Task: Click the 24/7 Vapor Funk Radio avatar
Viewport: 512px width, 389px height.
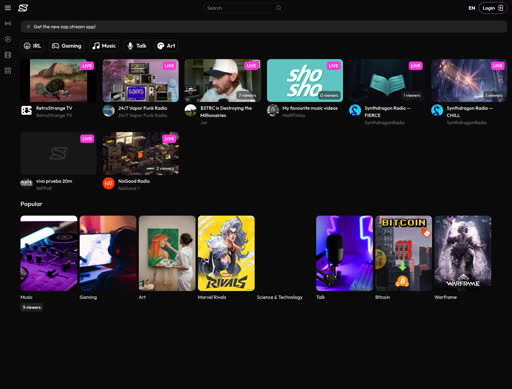Action: [x=109, y=110]
